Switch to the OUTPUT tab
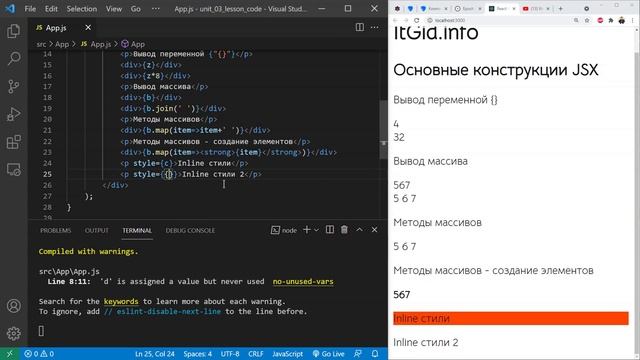 tap(97, 230)
